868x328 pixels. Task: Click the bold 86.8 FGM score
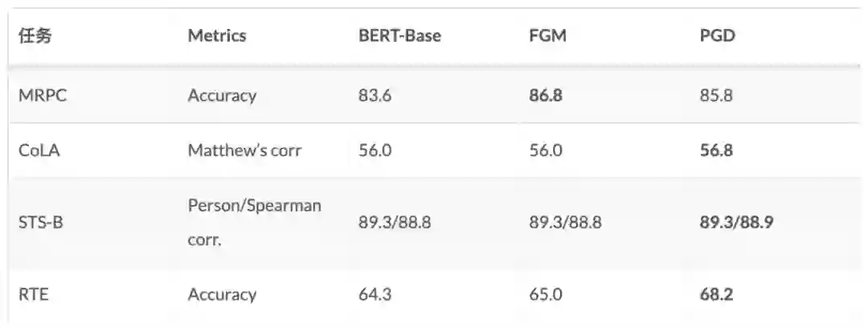coord(546,96)
